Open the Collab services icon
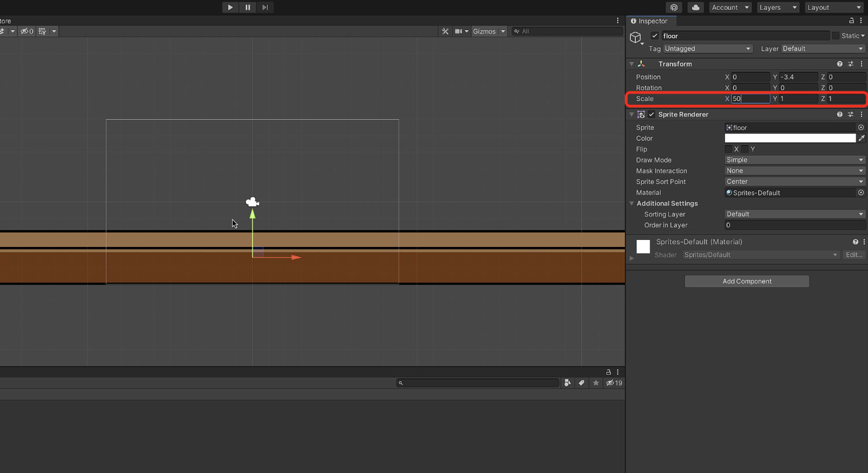Screen dimensions: 868x473 pos(674,8)
